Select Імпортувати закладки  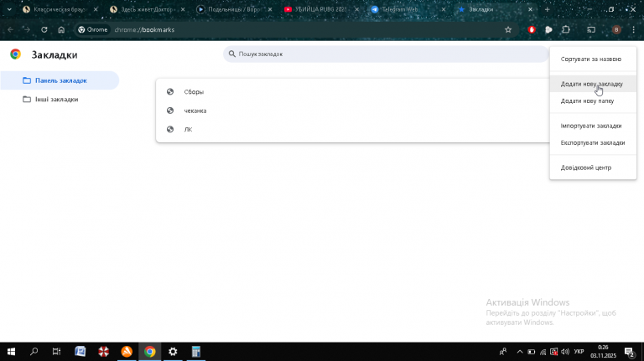click(593, 126)
